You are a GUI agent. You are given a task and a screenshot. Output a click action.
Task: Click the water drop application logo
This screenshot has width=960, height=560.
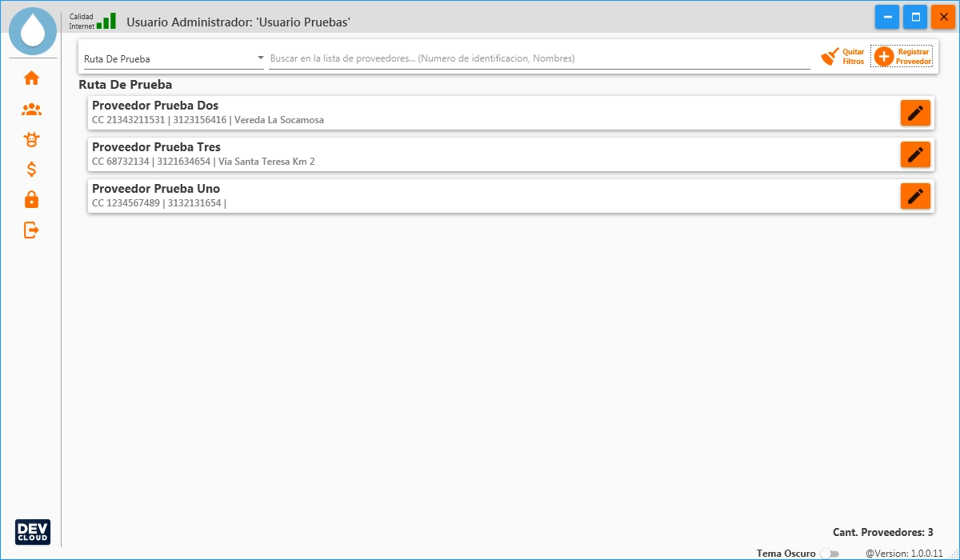[33, 31]
